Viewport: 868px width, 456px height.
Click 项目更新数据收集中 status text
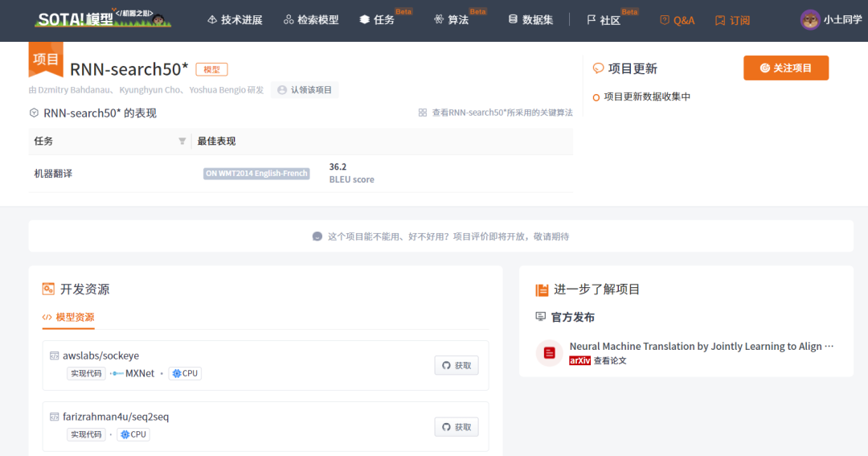coord(646,97)
